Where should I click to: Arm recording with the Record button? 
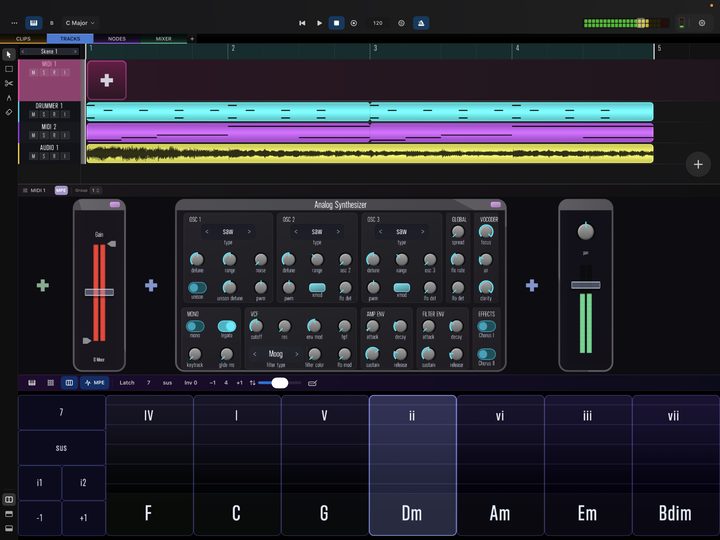point(354,23)
